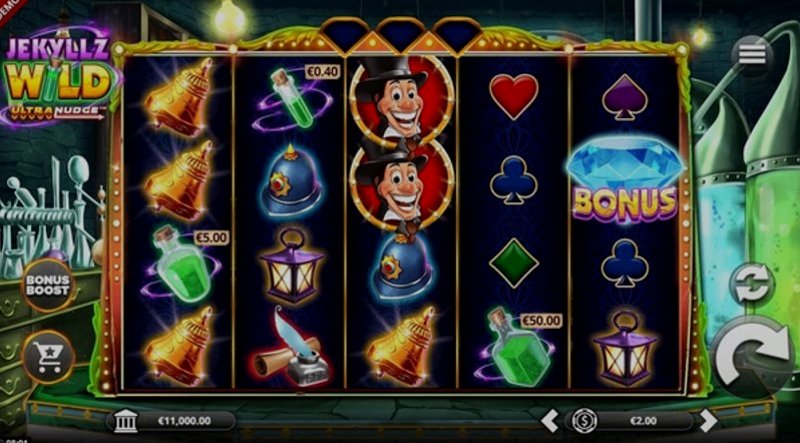Click the red heart symbol
Image resolution: width=800 pixels, height=443 pixels.
pyautogui.click(x=513, y=95)
